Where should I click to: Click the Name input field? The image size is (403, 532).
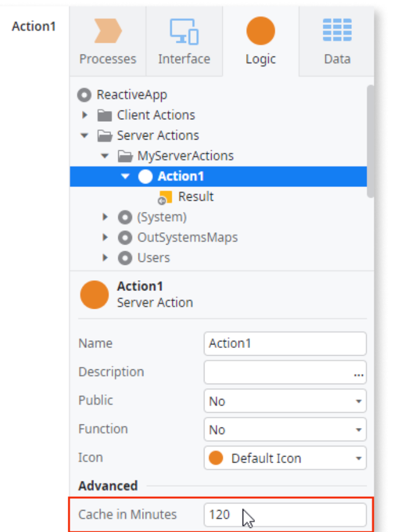(x=285, y=343)
